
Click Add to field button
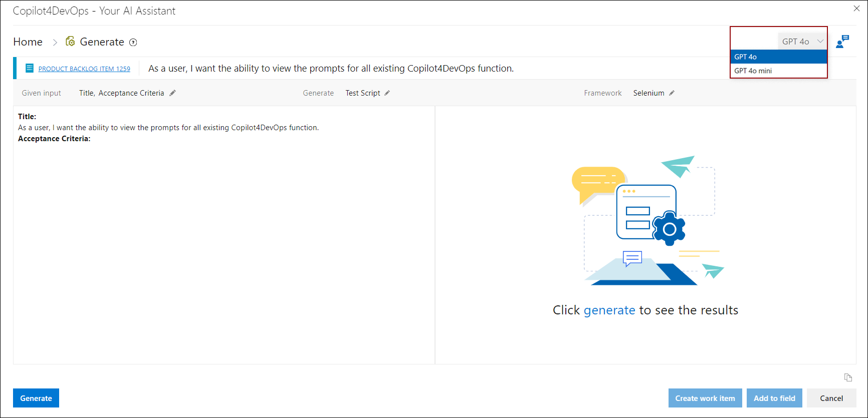[774, 398]
